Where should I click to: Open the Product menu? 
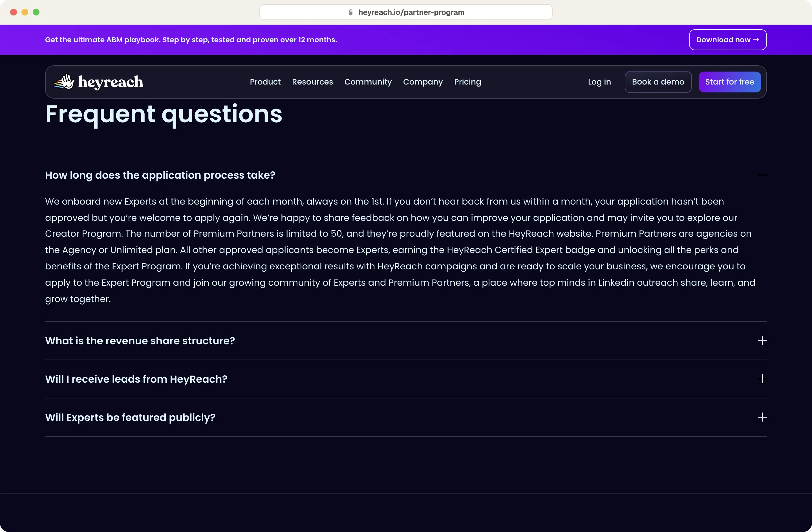[265, 82]
